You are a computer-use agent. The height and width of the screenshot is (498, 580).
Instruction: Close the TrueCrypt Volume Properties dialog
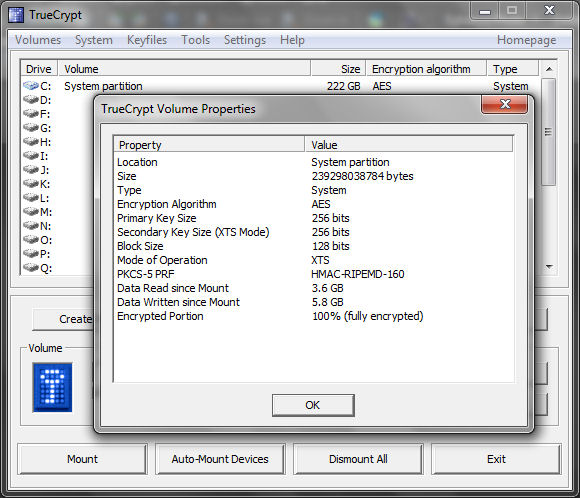(505, 104)
